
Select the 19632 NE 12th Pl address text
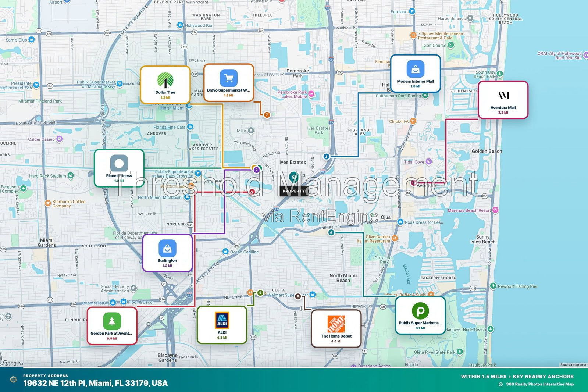[95, 383]
